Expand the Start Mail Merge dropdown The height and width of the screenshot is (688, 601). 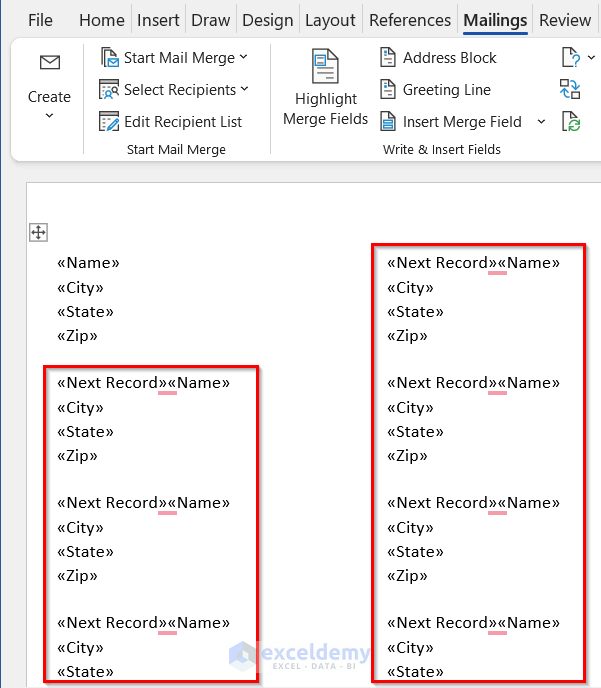tap(245, 58)
